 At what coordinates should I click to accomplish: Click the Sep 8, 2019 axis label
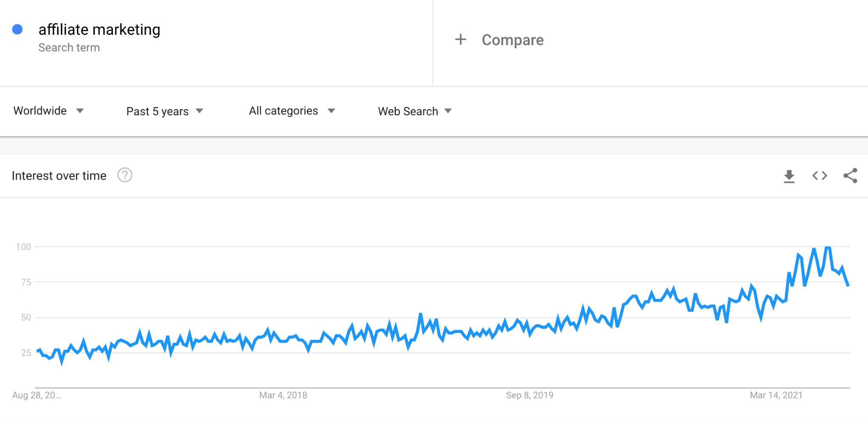pyautogui.click(x=529, y=395)
